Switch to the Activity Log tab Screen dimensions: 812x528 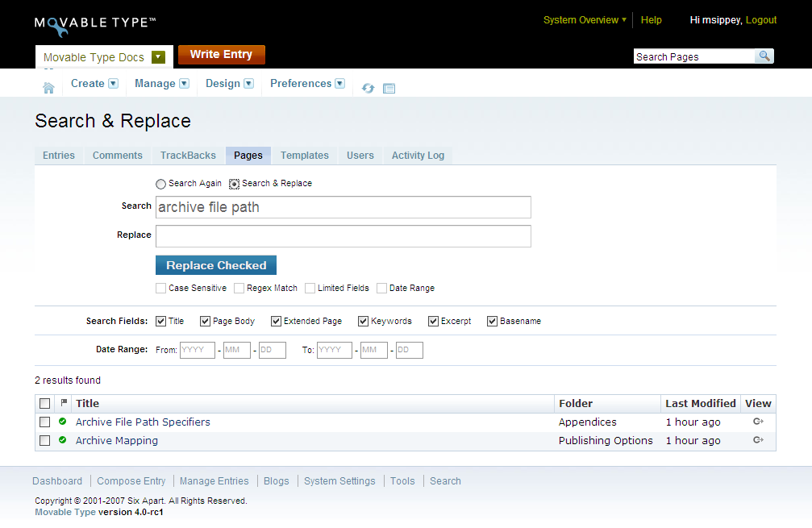coord(418,156)
